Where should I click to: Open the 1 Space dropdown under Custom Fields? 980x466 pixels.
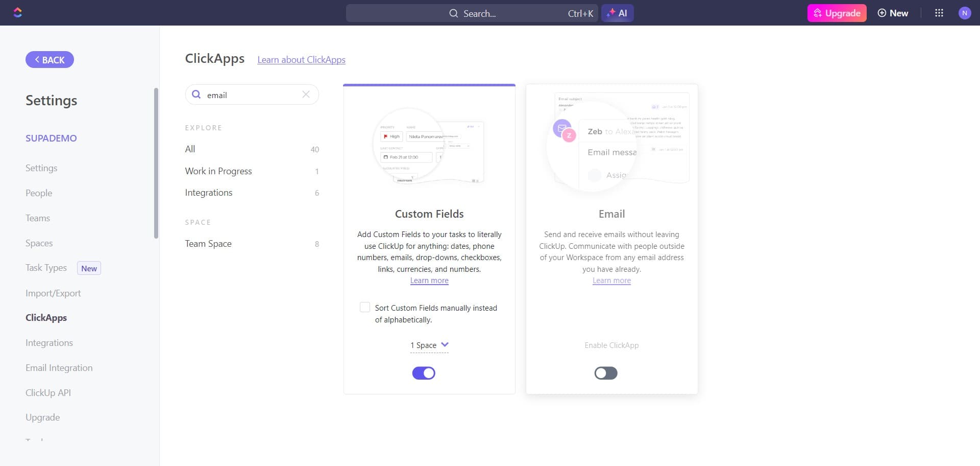coord(429,345)
